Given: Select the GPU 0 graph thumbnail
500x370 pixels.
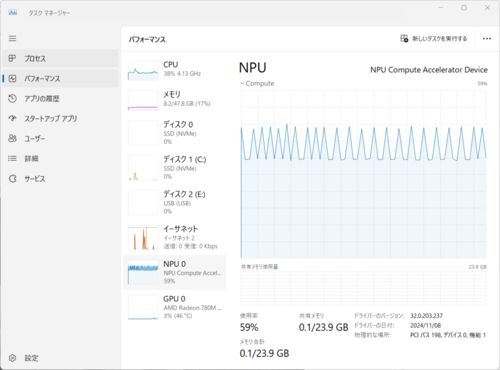Looking at the screenshot, I should (x=143, y=307).
